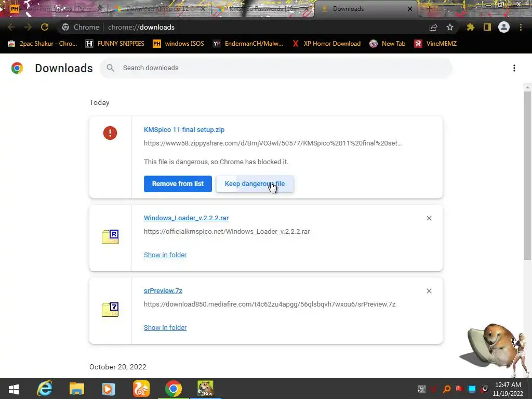Screen dimensions: 532x399
Task: Bookmark this tab with the star icon
Action: coord(450,27)
